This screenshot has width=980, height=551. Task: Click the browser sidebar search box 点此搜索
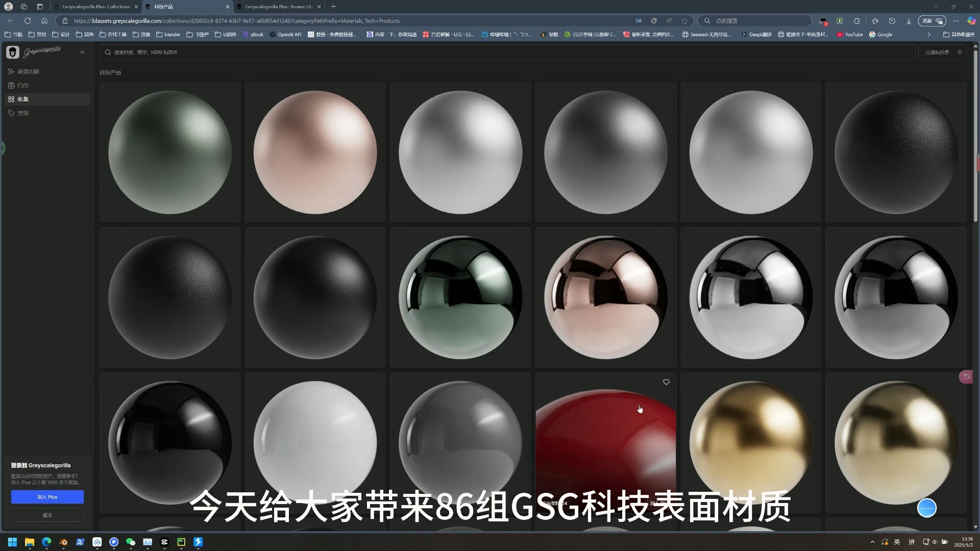pos(754,21)
